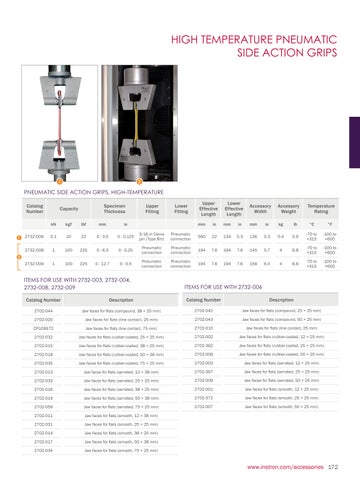Select catalog number 2732-009 in the grips table
The height and width of the screenshot is (480, 360).
pos(34,264)
